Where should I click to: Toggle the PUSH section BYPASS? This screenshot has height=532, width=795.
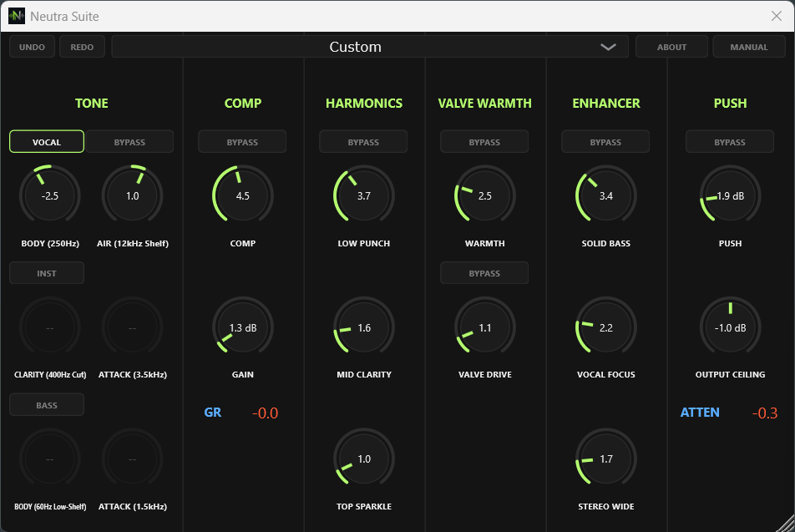click(730, 141)
